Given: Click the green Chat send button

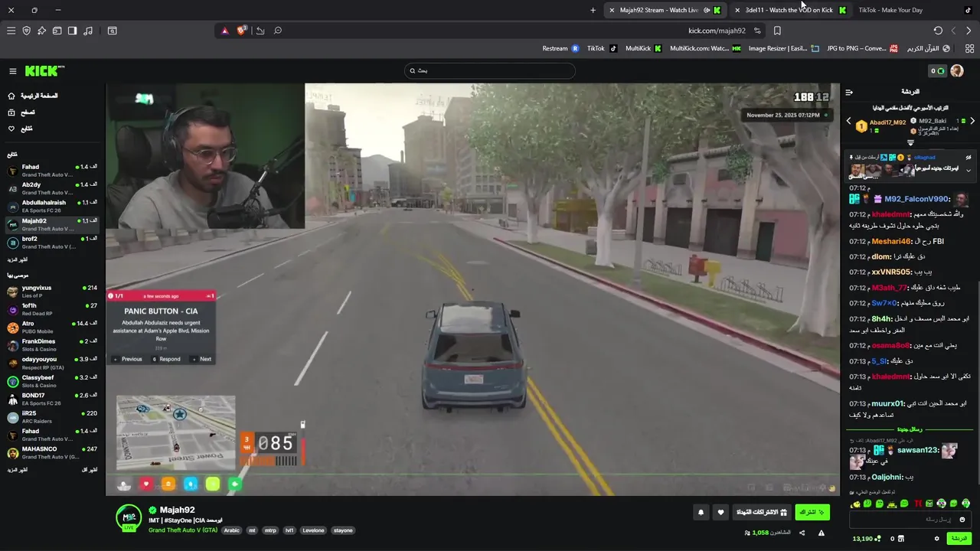Looking at the screenshot, I should 959,539.
